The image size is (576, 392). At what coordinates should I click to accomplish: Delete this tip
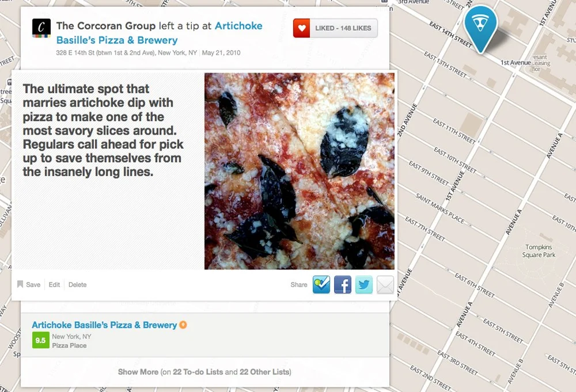point(78,284)
